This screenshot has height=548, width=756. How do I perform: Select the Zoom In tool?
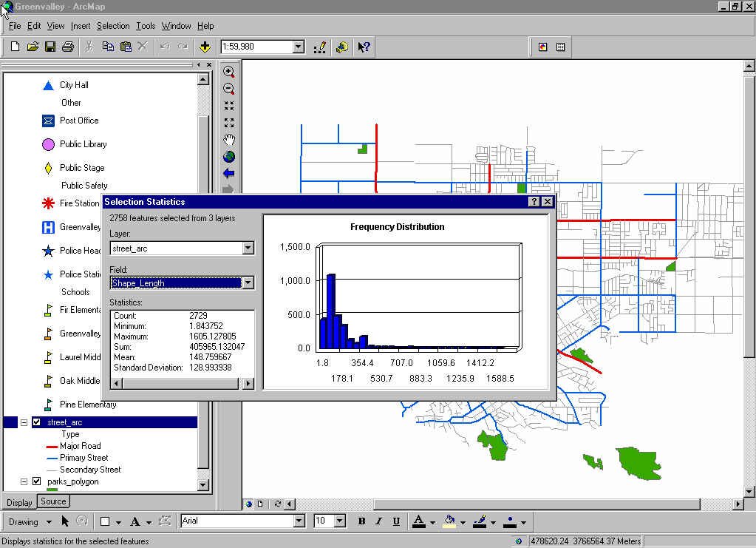coord(229,72)
